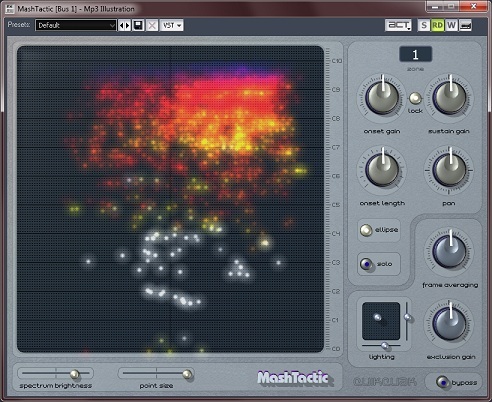Viewport: 492px width, 402px height.
Task: Click the pan knob
Action: pos(449,170)
